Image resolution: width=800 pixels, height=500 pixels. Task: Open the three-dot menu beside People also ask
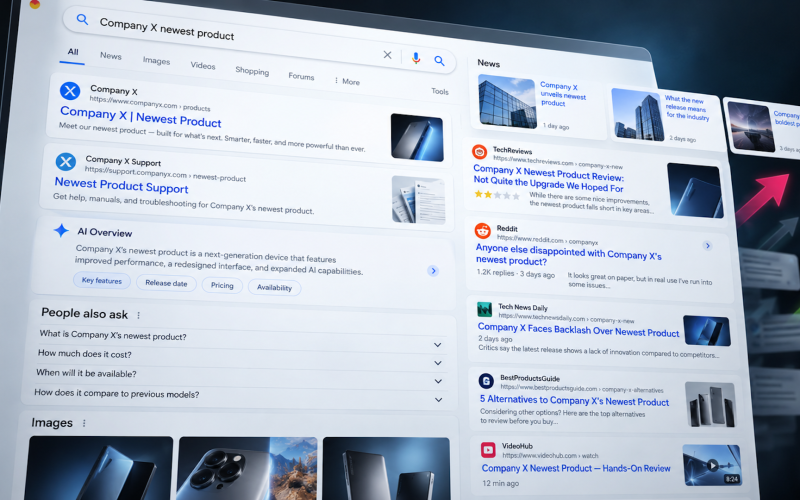(138, 315)
